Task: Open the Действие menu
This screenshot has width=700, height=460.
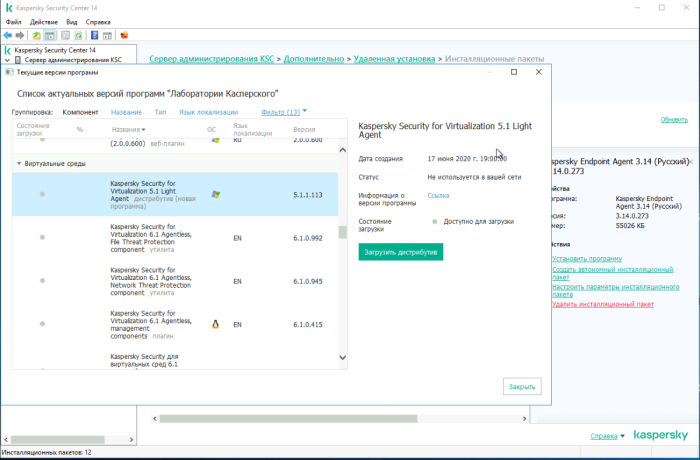Action: (x=44, y=22)
